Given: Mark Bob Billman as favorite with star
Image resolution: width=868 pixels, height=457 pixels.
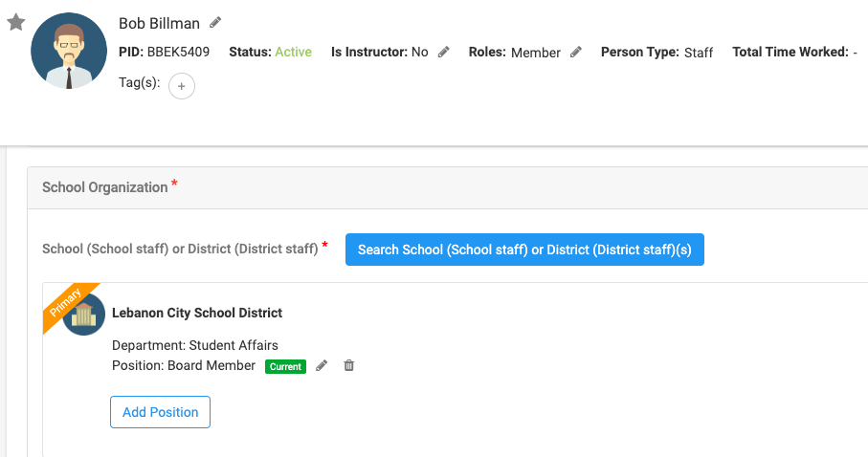Looking at the screenshot, I should (16, 23).
